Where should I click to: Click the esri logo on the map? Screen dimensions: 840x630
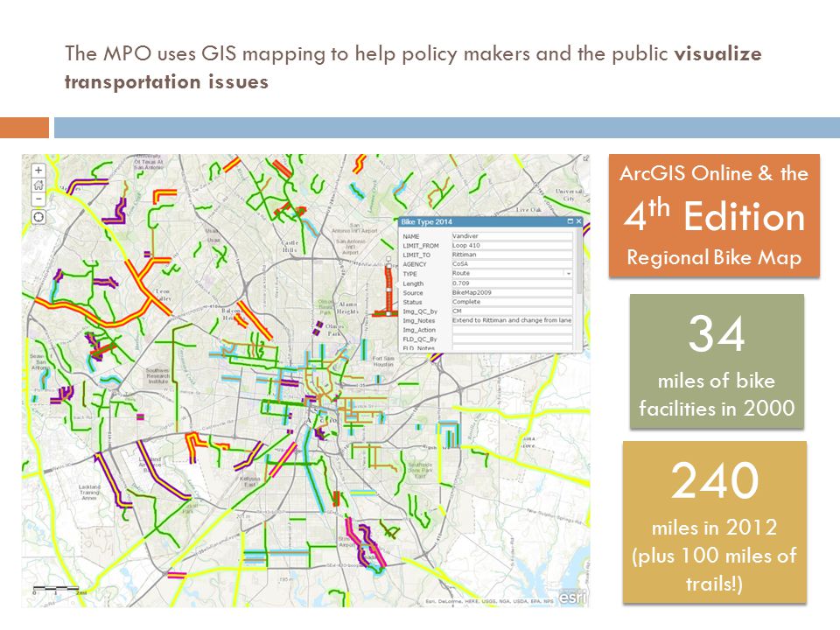pos(572,597)
